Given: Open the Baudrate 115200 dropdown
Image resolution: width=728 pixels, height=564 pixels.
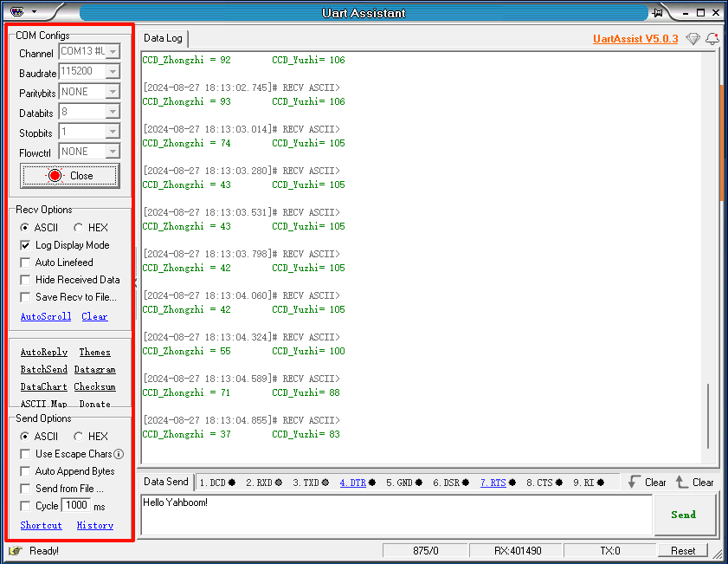Looking at the screenshot, I should click(113, 71).
